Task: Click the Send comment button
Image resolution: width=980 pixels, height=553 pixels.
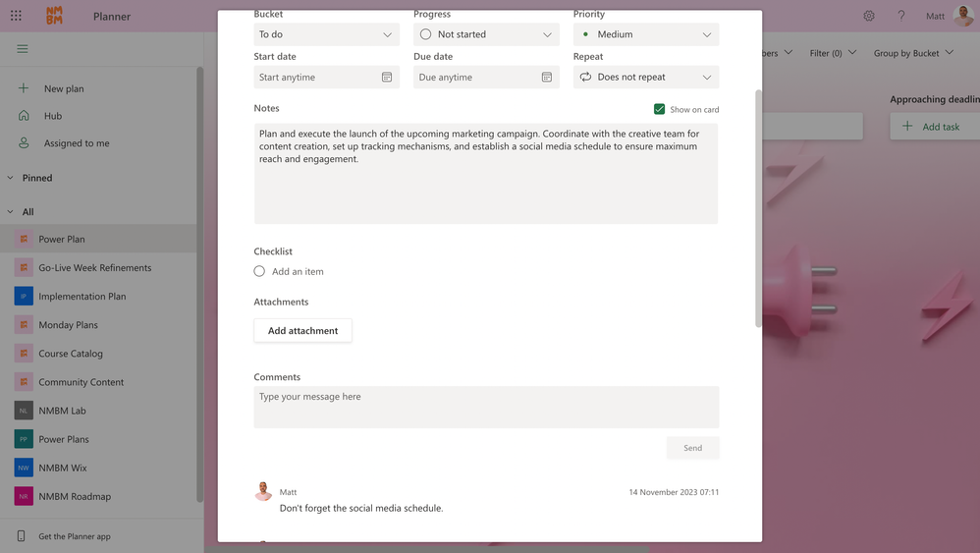Action: 692,448
